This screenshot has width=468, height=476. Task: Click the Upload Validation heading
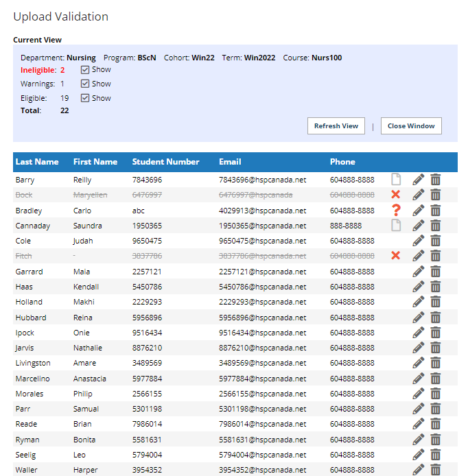tap(61, 16)
